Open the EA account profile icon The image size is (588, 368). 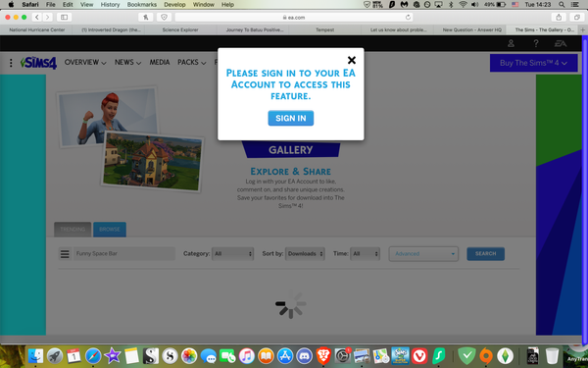pyautogui.click(x=511, y=43)
